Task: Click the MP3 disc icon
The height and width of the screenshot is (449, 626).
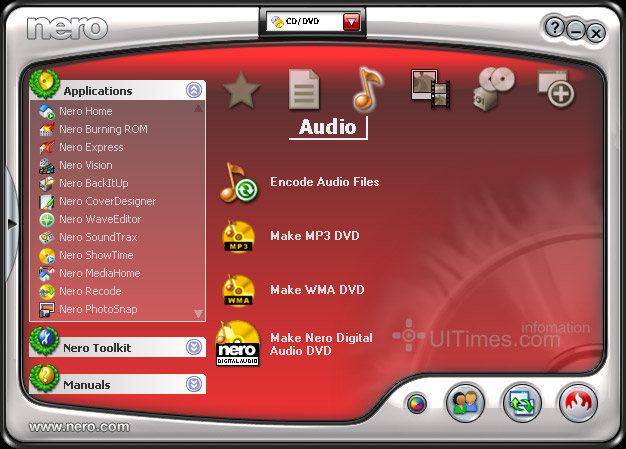Action: 238,236
